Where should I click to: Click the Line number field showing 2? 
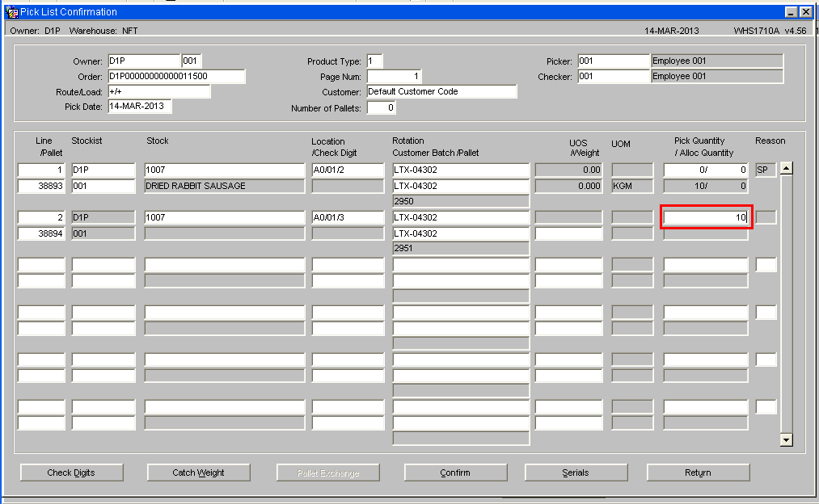click(41, 217)
